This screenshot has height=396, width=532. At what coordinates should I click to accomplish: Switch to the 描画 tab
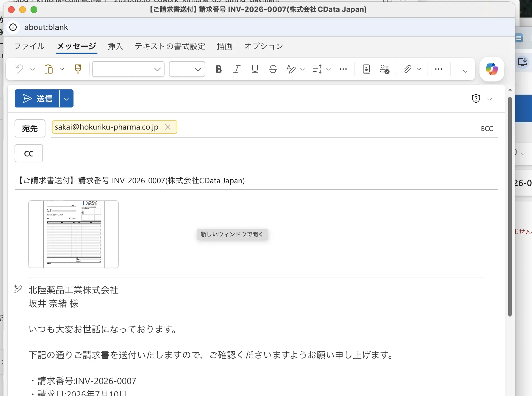pyautogui.click(x=225, y=46)
